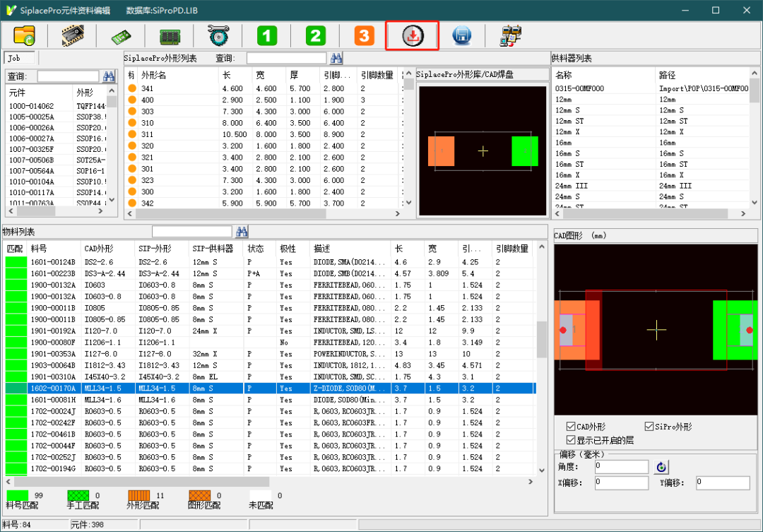Click the open folder toolbar icon

pyautogui.click(x=24, y=36)
